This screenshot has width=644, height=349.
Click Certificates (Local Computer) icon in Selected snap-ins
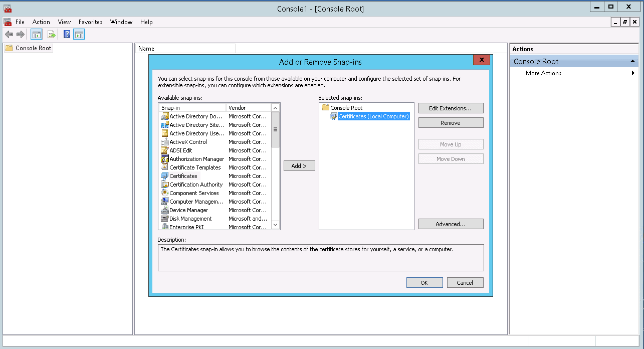pos(333,116)
